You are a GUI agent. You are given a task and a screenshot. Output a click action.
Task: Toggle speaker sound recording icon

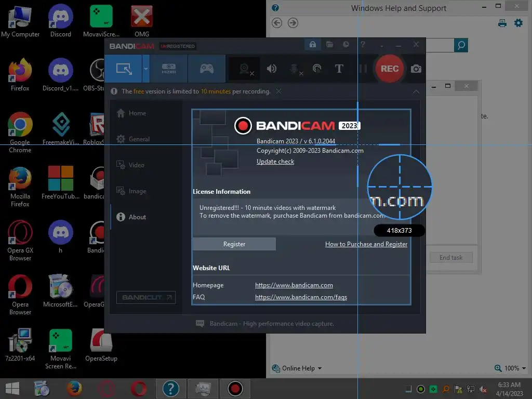(x=271, y=69)
